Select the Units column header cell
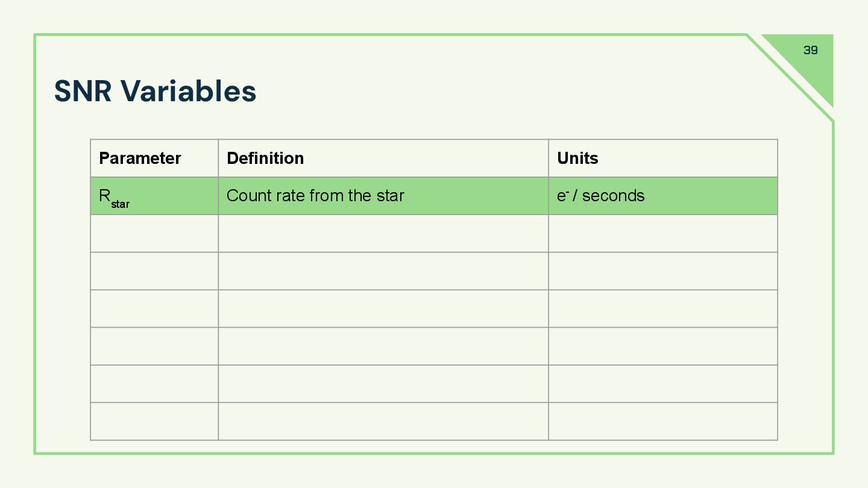 pyautogui.click(x=663, y=158)
